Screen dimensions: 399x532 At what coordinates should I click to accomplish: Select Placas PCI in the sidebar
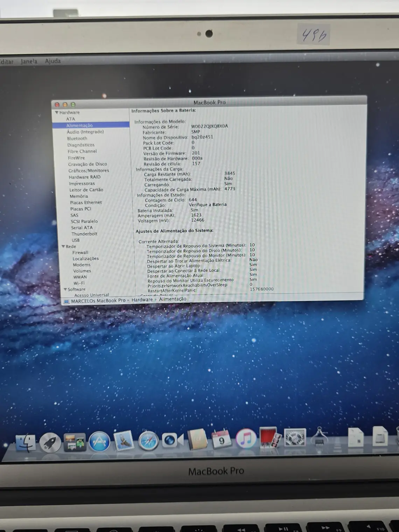pos(80,209)
